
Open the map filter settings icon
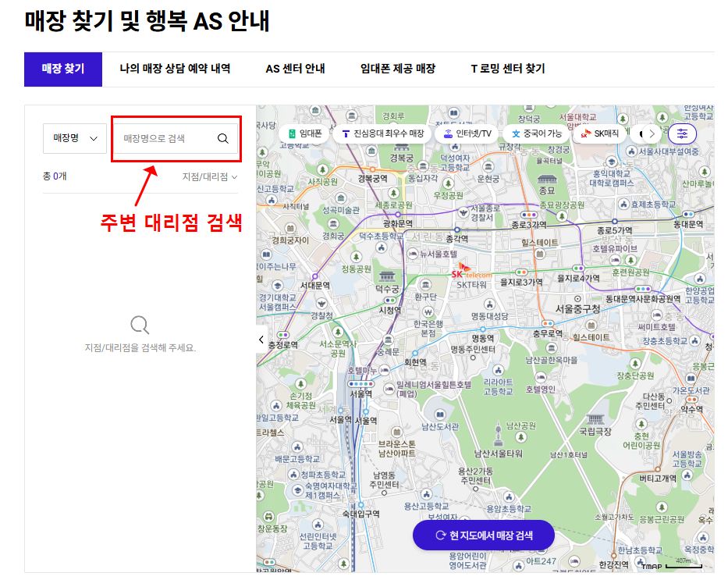[x=682, y=133]
